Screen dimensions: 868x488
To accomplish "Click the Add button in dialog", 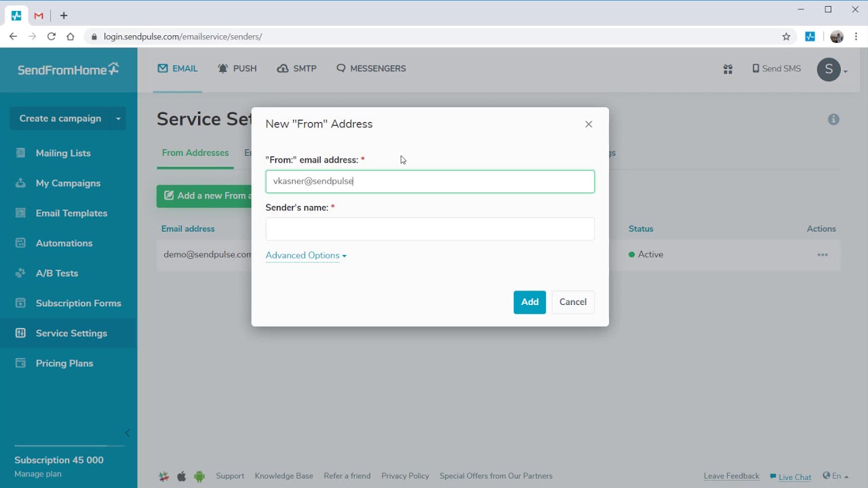I will [530, 302].
